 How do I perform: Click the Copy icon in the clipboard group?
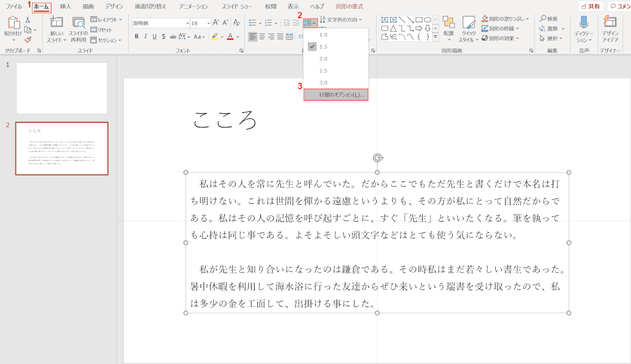(28, 30)
